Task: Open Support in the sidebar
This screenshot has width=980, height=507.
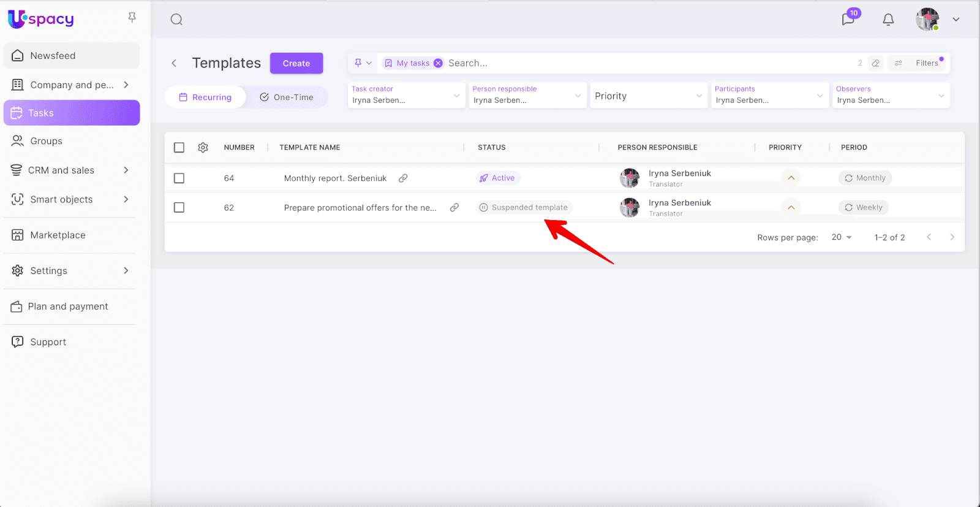Action: (72, 341)
